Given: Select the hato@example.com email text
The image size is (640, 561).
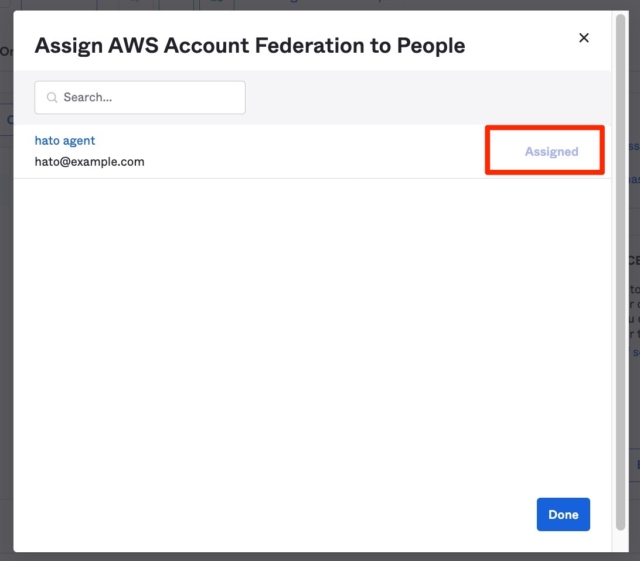Looking at the screenshot, I should [89, 162].
